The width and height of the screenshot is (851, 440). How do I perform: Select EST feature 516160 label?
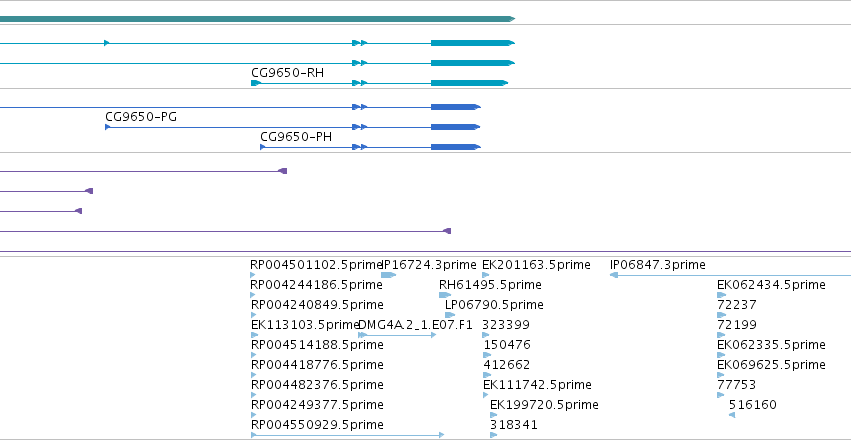click(x=753, y=405)
